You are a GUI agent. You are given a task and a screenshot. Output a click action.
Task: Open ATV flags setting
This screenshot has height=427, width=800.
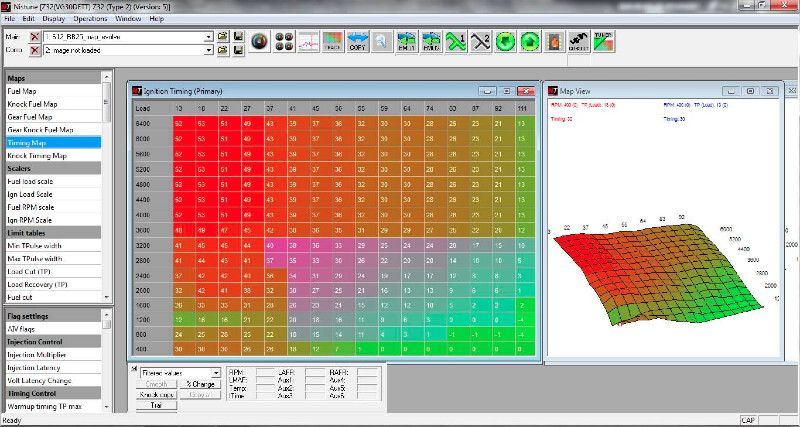pos(53,329)
